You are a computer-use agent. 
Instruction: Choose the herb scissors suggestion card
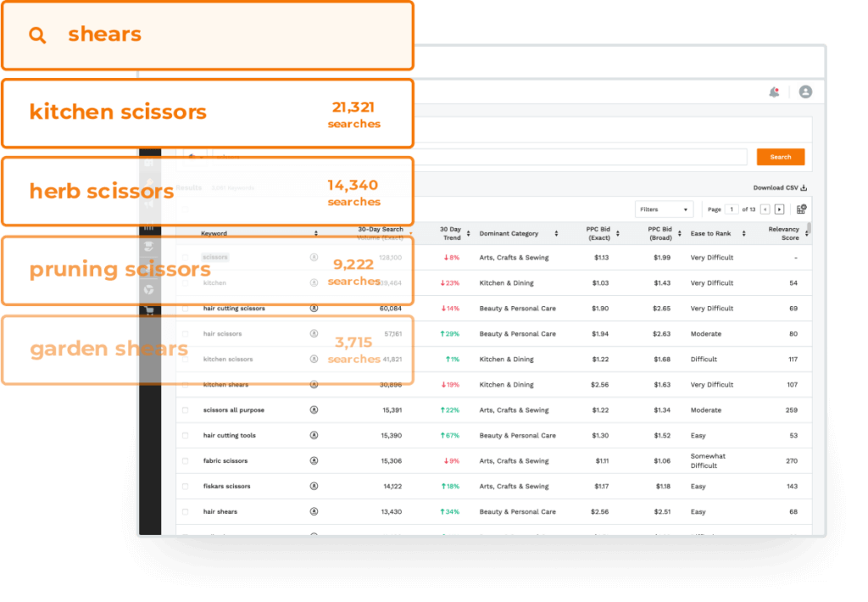point(207,192)
